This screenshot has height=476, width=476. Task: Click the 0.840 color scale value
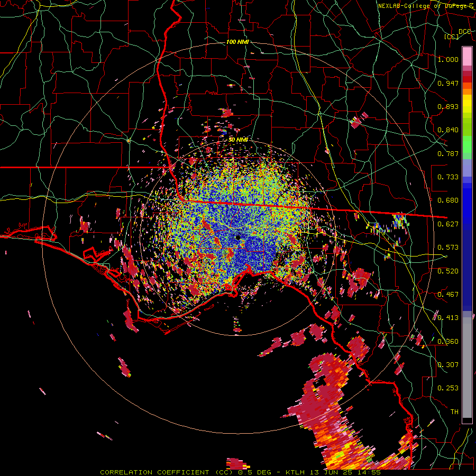point(448,130)
